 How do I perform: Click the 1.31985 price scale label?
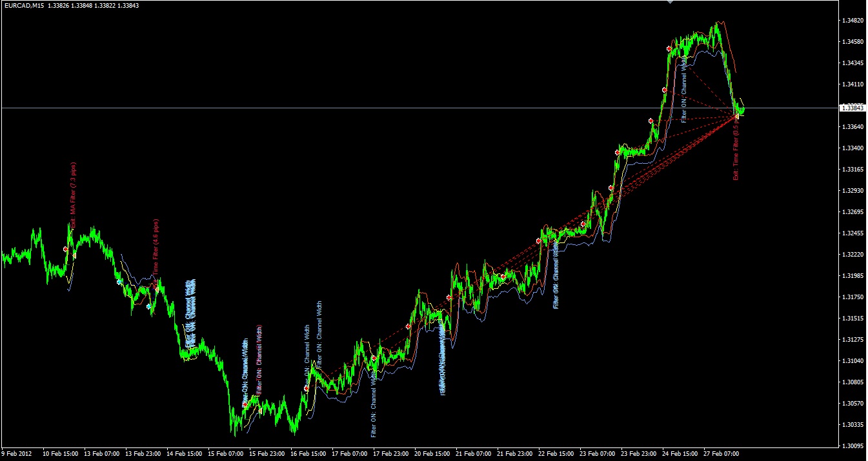point(853,276)
